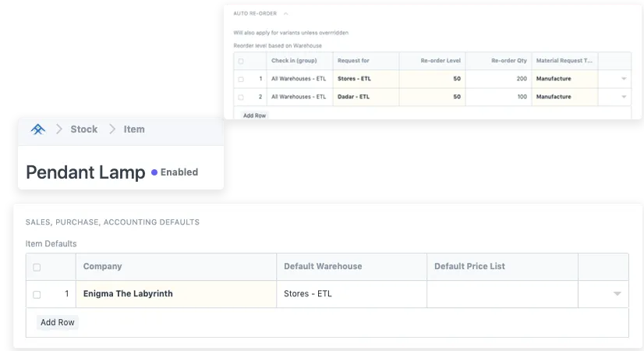Expand the Dadar - ETL reorder row arrow
This screenshot has height=351, width=644.
pos(623,97)
